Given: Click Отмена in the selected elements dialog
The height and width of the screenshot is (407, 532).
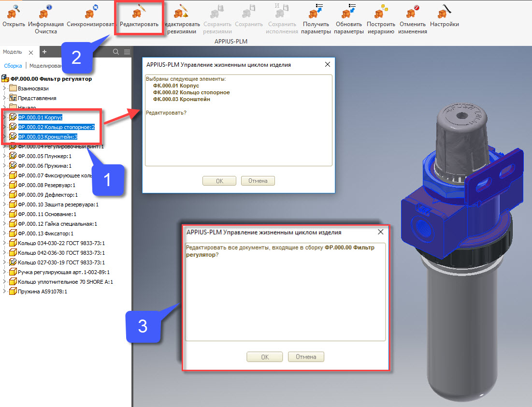Looking at the screenshot, I should pos(258,181).
